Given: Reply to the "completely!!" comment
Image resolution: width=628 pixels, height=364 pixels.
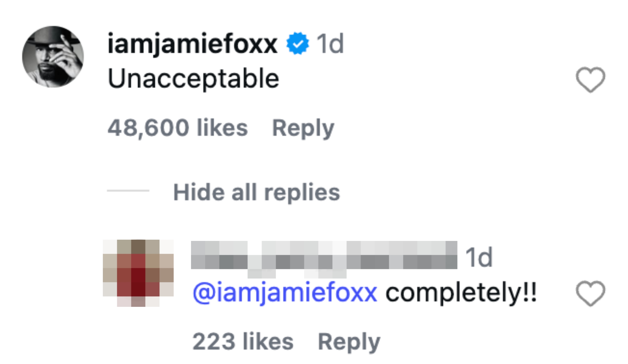Looking at the screenshot, I should point(349,342).
